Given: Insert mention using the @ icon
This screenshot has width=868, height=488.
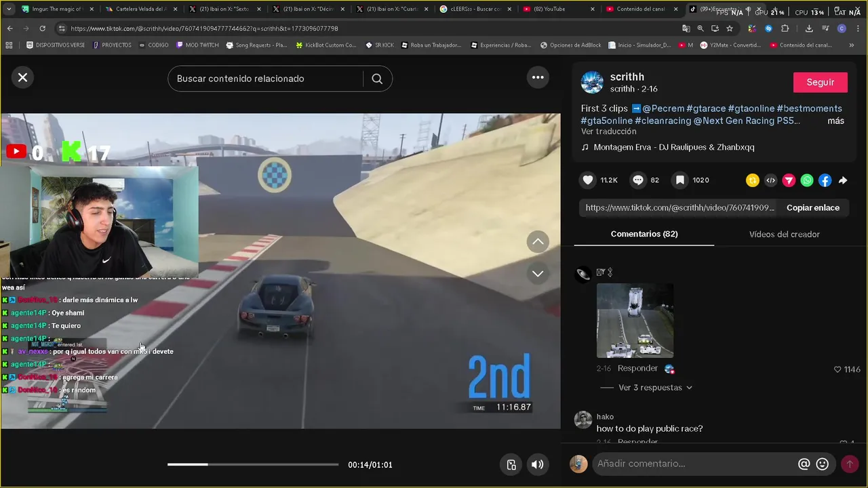Looking at the screenshot, I should click(804, 464).
